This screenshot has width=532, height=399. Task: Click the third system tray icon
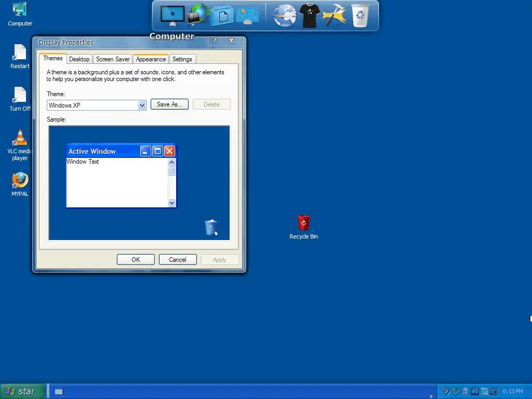coord(465,391)
